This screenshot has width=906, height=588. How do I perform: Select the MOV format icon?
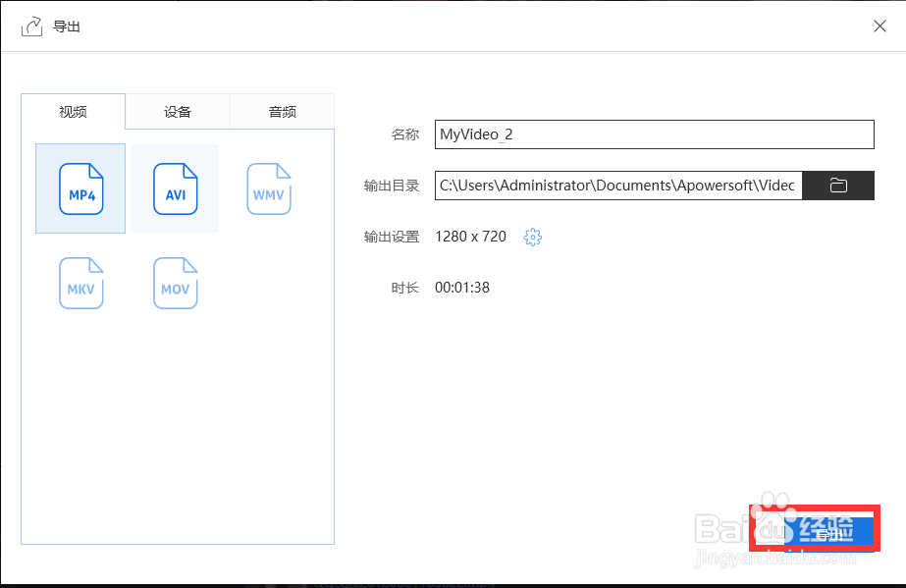(175, 283)
